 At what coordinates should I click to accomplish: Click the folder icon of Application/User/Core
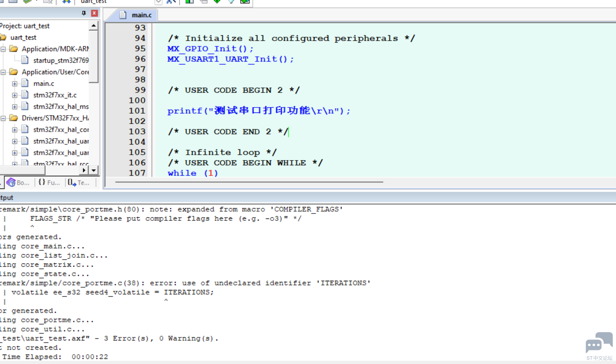pyautogui.click(x=14, y=72)
